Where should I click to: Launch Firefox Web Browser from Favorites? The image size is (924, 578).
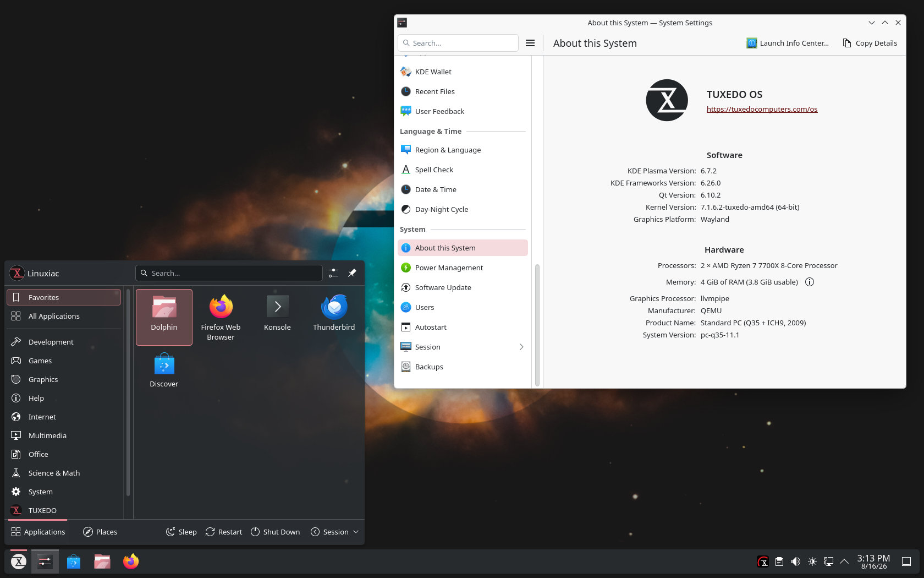221,317
